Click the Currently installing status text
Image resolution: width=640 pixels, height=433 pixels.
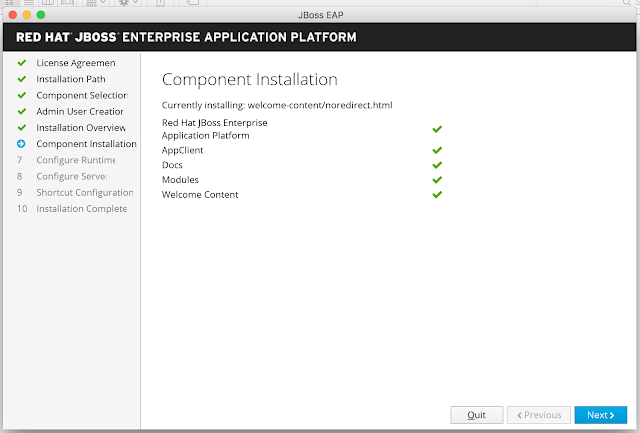click(x=277, y=105)
